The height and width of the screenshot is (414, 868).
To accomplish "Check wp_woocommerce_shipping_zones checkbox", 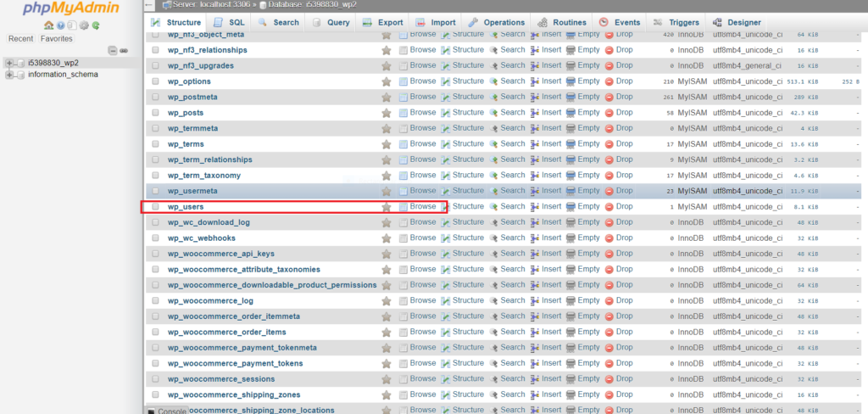I will (156, 395).
